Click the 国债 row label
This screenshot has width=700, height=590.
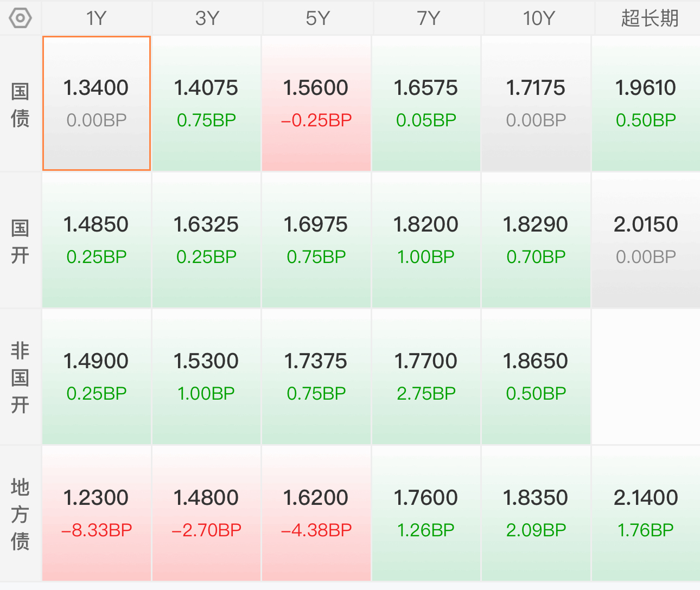[x=20, y=104]
